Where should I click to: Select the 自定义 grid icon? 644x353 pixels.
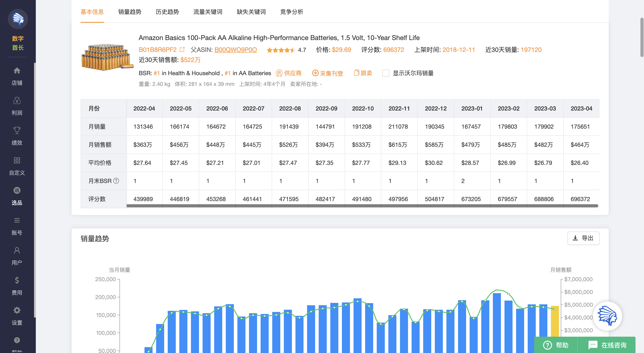point(17,160)
